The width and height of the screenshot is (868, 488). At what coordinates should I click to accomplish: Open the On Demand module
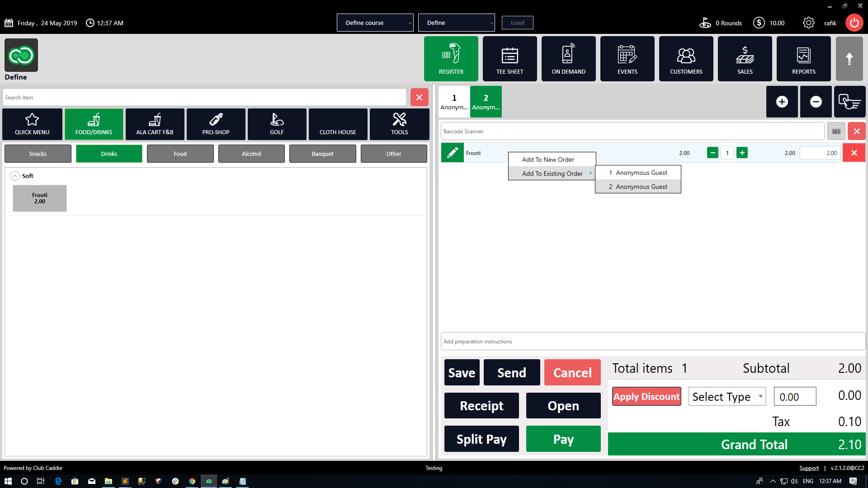[x=568, y=59]
